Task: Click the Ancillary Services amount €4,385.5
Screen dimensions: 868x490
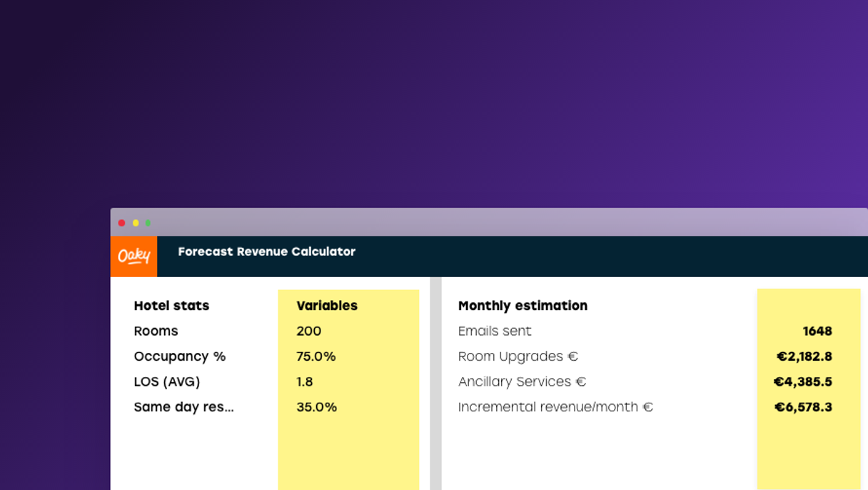Action: [802, 382]
